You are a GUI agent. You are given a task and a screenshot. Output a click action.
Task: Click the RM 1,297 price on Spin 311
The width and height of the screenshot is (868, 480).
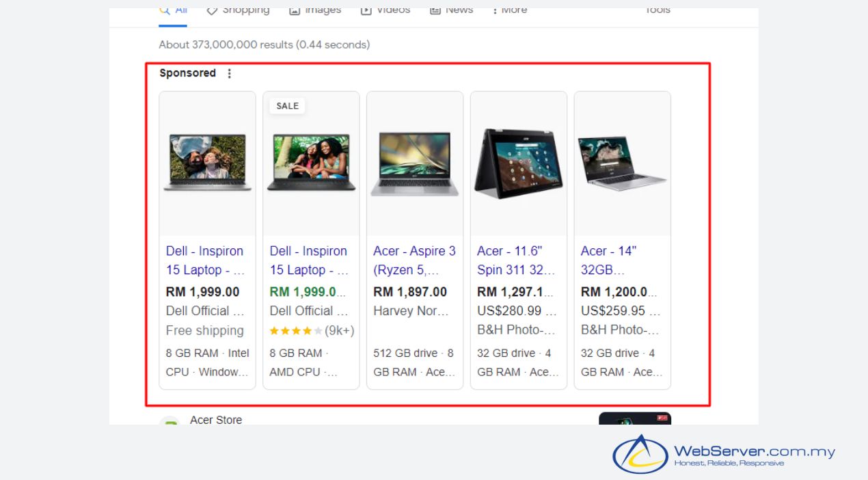(515, 292)
